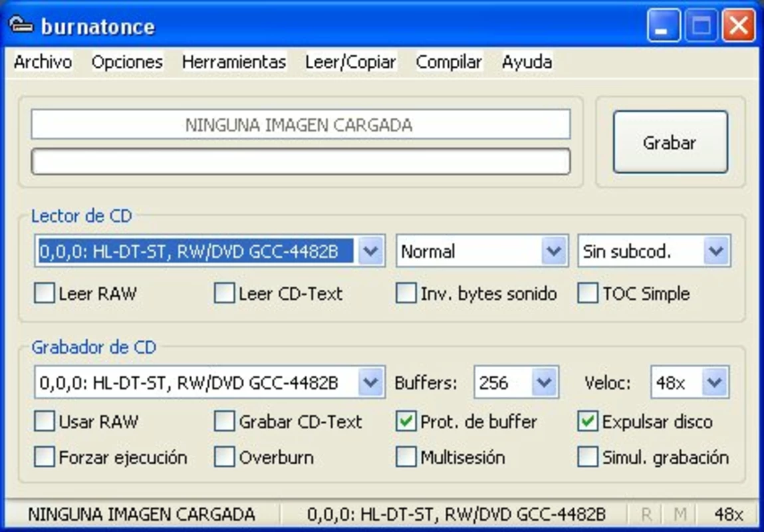Click status bar NINGUNA IMAGEN CARGADA text
This screenshot has width=764, height=532.
tap(142, 515)
